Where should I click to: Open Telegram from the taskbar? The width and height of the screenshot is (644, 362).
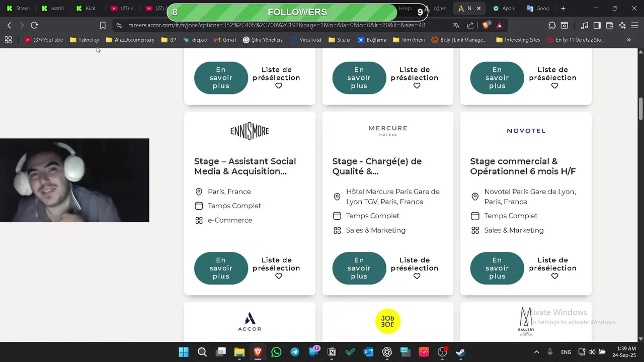pyautogui.click(x=295, y=352)
